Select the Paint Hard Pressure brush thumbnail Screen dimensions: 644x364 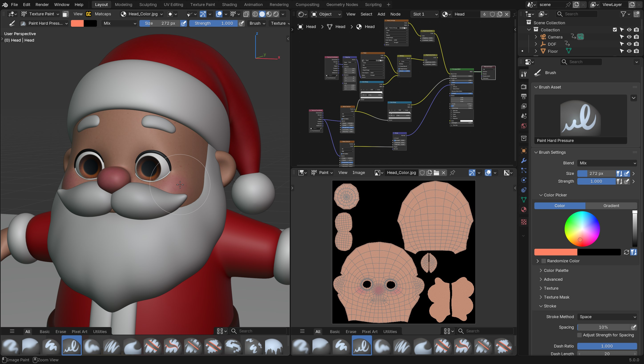(72, 346)
